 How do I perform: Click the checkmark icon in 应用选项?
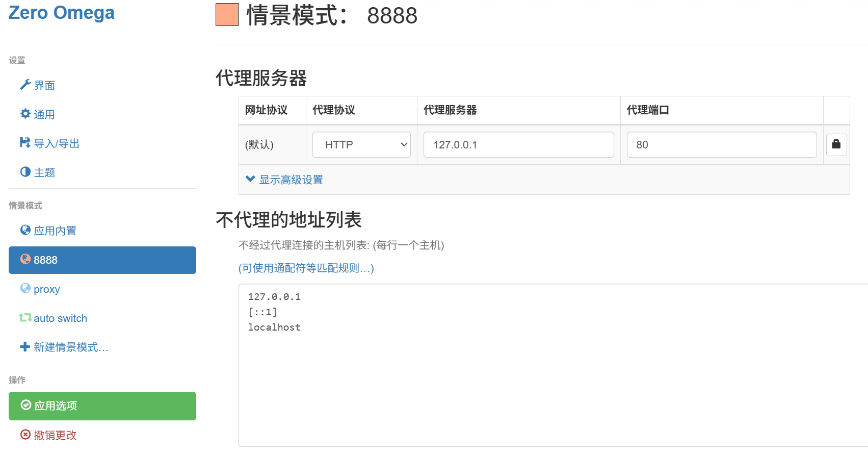tap(26, 405)
